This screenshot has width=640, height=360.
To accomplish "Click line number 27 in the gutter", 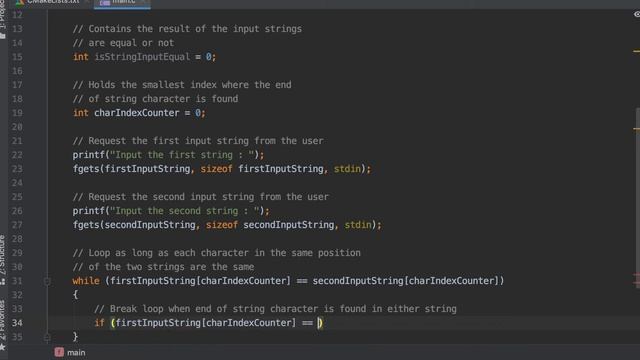I will click(17, 225).
